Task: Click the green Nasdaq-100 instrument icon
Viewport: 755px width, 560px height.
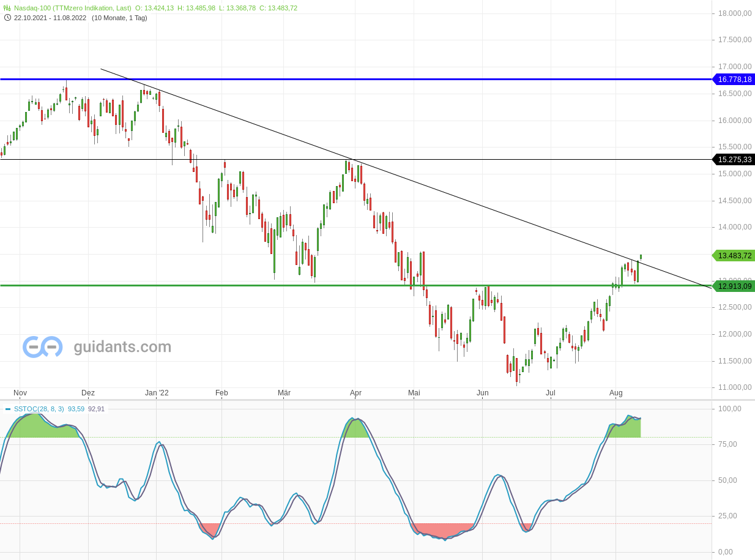Action: tap(7, 9)
